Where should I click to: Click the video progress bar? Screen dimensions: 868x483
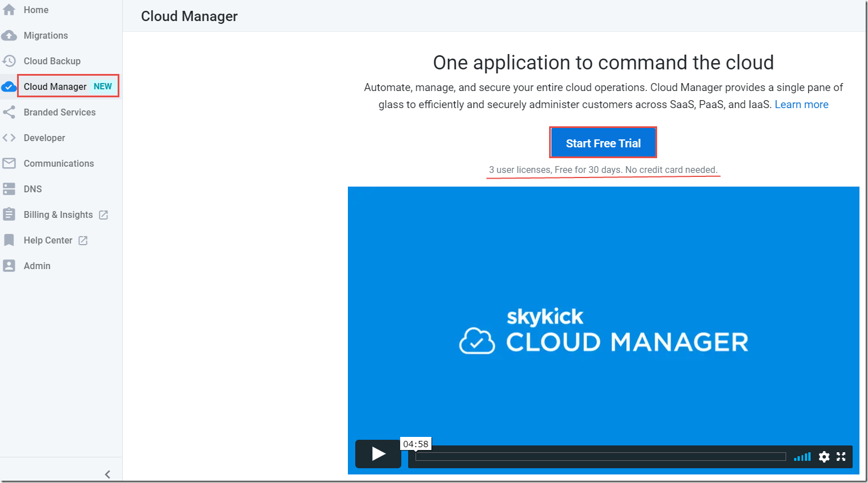tap(600, 456)
